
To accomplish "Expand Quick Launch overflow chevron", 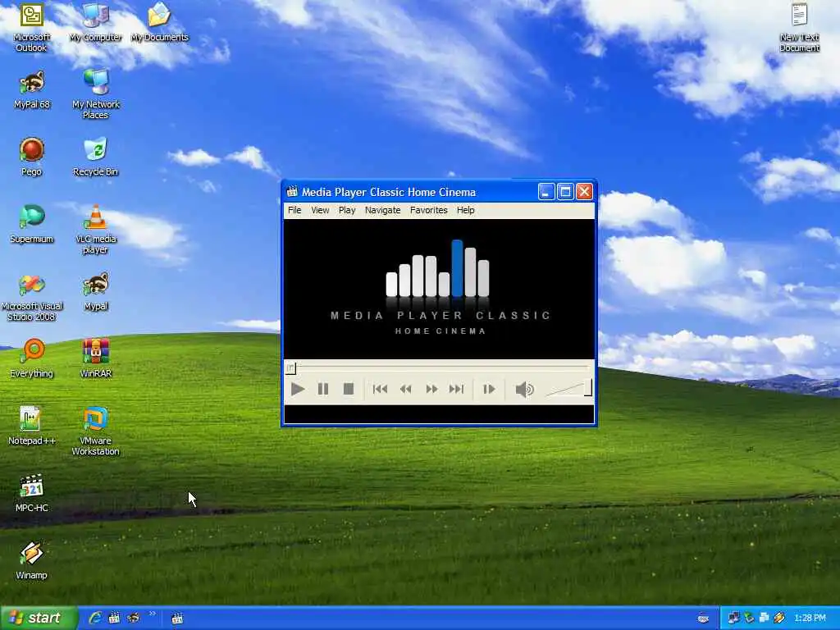I will click(x=153, y=614).
